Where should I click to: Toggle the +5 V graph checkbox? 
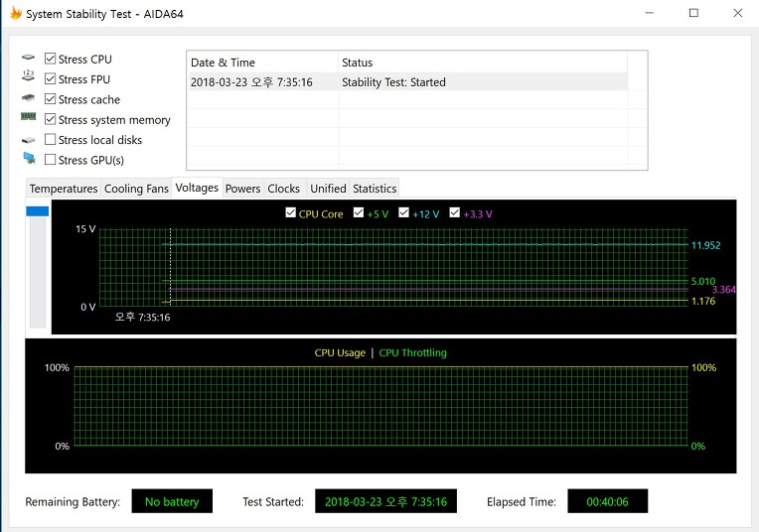[x=359, y=212]
